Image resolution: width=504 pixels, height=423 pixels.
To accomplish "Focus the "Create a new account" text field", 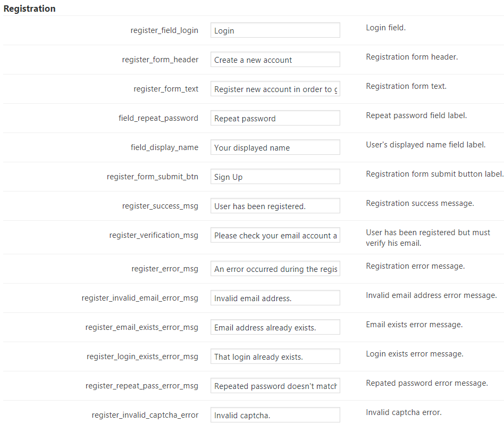I will (275, 60).
